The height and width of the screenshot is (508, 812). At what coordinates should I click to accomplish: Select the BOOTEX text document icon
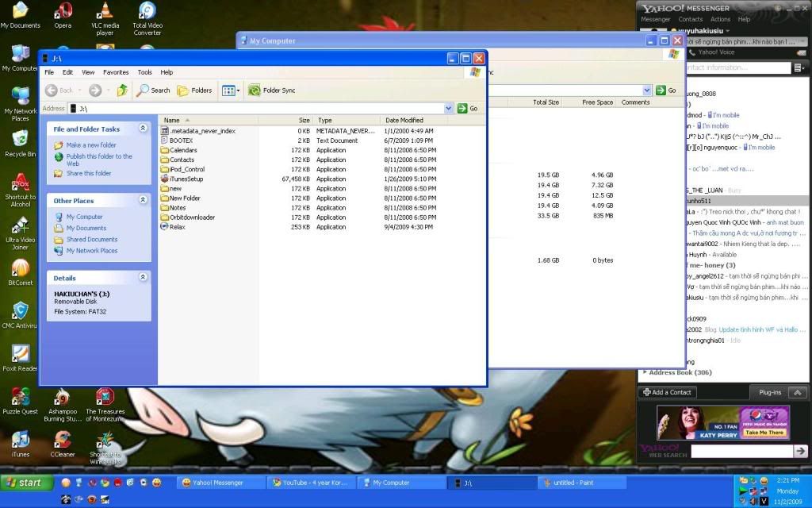tap(165, 140)
